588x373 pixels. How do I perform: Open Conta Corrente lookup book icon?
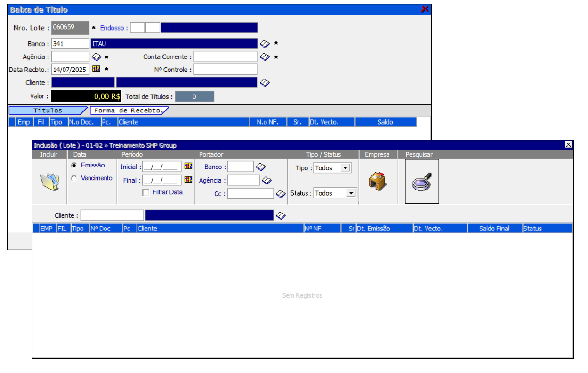[x=265, y=57]
